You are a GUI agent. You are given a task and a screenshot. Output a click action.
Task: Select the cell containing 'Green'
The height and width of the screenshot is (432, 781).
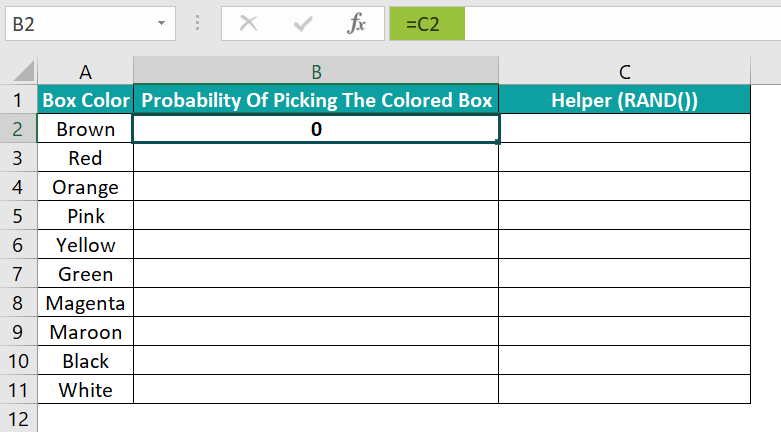(x=86, y=273)
